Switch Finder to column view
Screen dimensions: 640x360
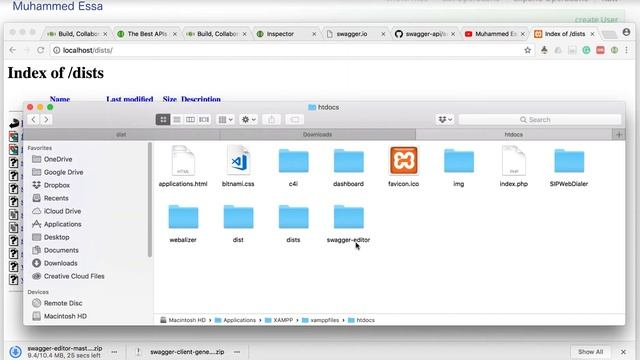click(x=190, y=120)
